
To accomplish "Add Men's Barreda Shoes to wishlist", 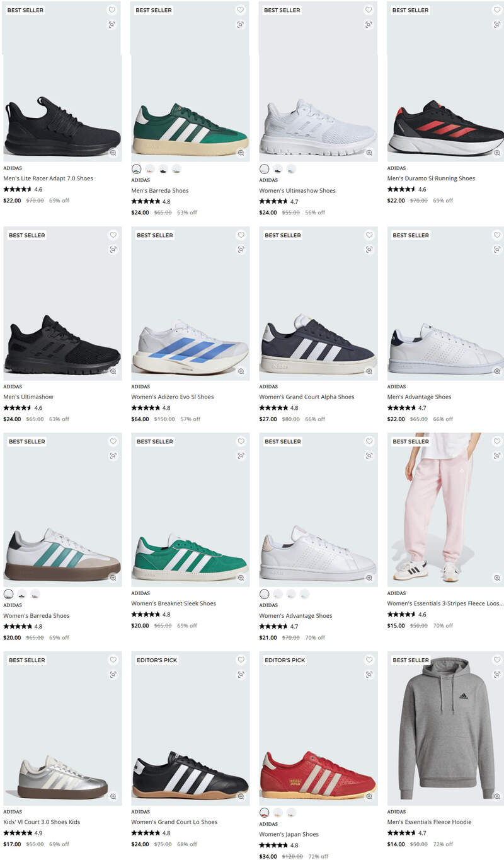I will click(240, 10).
